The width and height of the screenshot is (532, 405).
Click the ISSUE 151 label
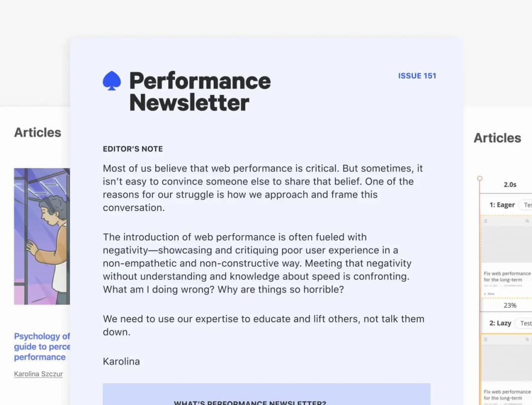(417, 76)
